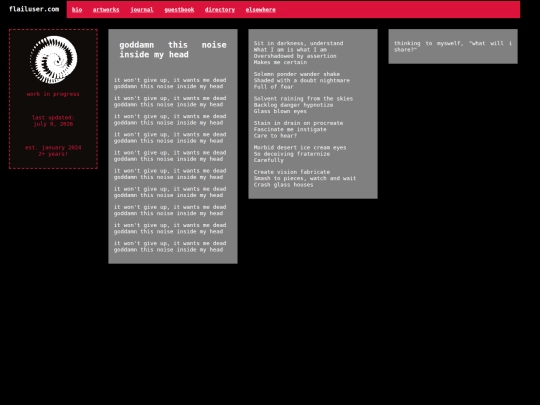Click the 'work in progress' text
The width and height of the screenshot is (540, 405).
click(53, 94)
